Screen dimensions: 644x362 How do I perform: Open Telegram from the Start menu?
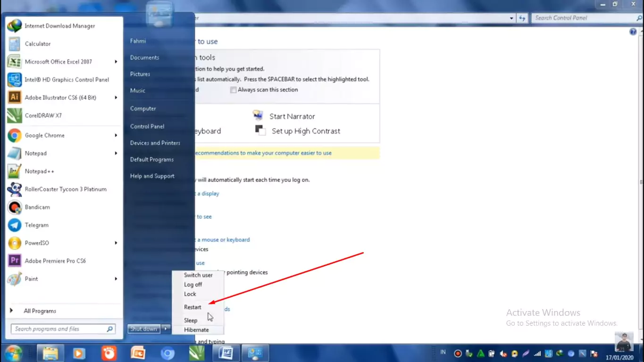64,225
